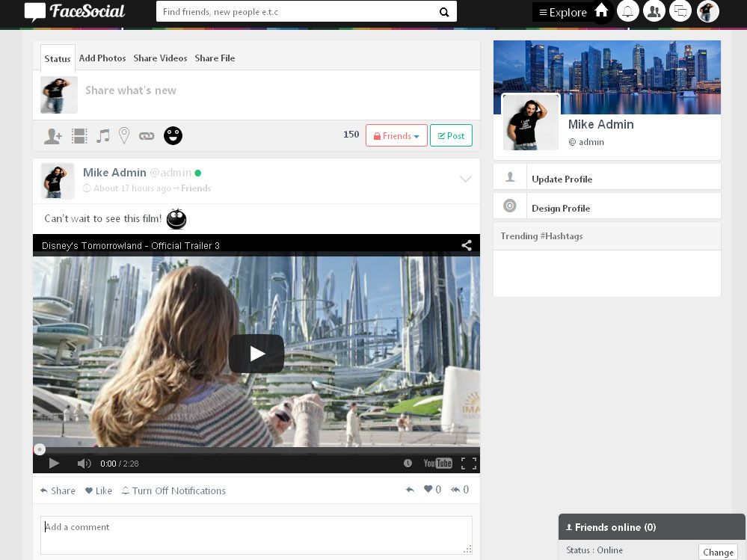Click the comment box resize handle
This screenshot has height=560, width=747.
click(468, 550)
